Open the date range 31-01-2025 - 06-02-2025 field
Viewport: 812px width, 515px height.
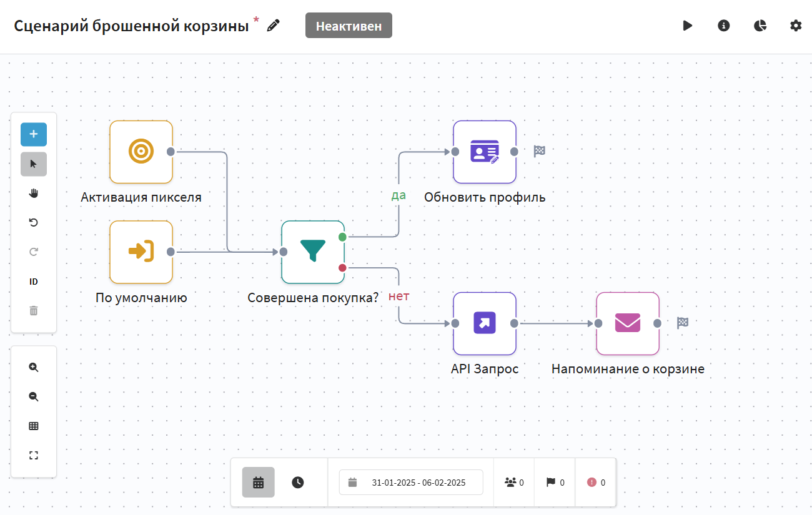tap(411, 483)
